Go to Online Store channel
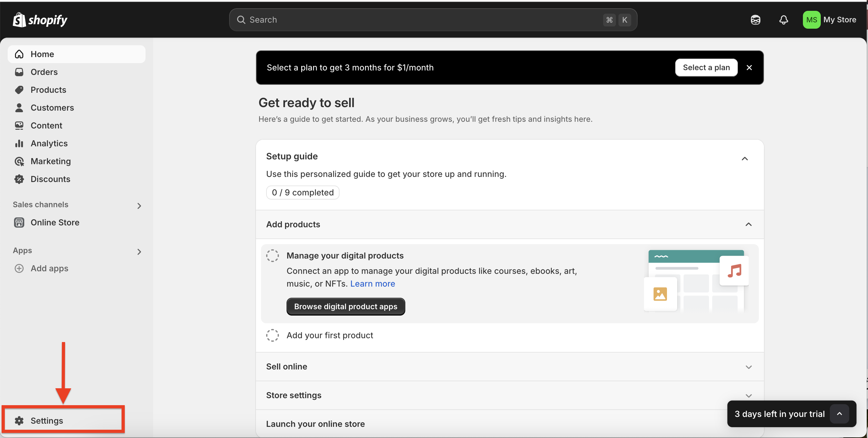This screenshot has height=438, width=868. (x=55, y=223)
